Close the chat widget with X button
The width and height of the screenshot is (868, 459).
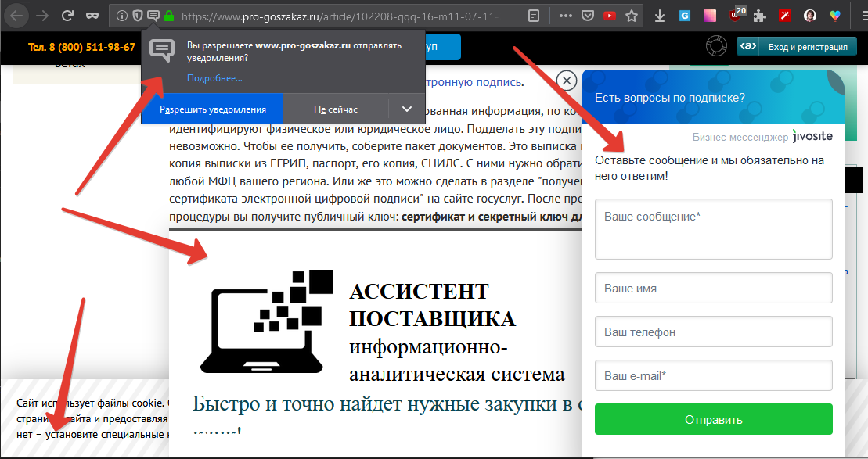[x=566, y=81]
